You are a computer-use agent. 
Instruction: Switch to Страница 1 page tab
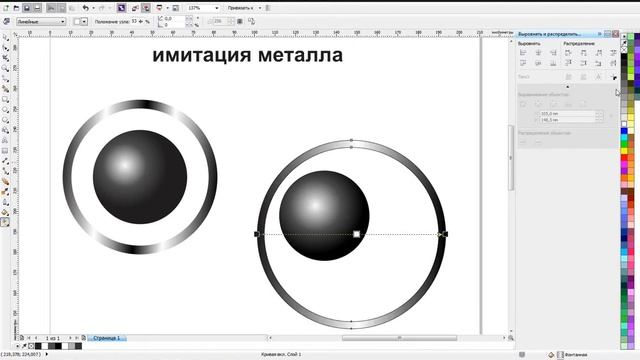click(x=107, y=338)
